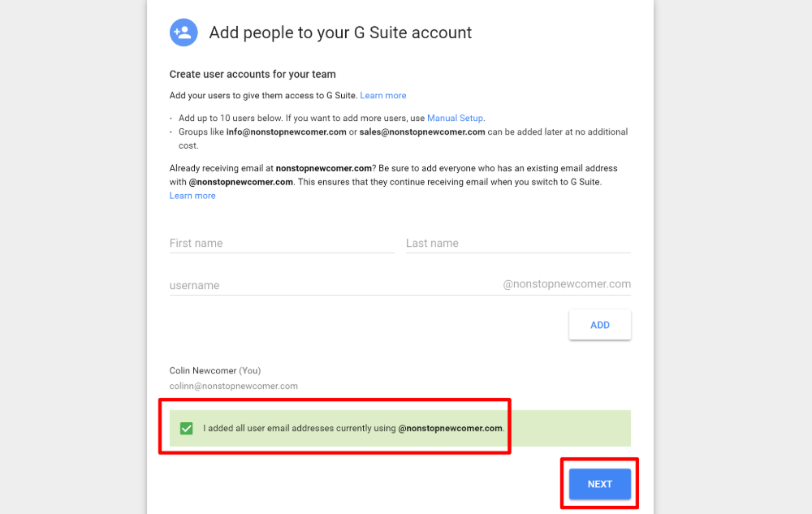Uncheck the added all user emails checkbox
812x514 pixels.
(187, 428)
